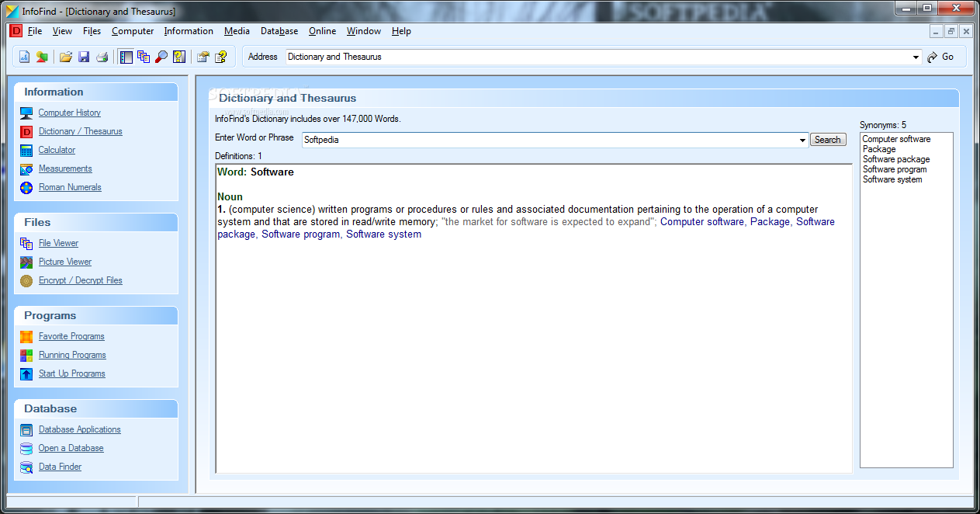
Task: Click the Computer History monitor icon
Action: tap(26, 113)
